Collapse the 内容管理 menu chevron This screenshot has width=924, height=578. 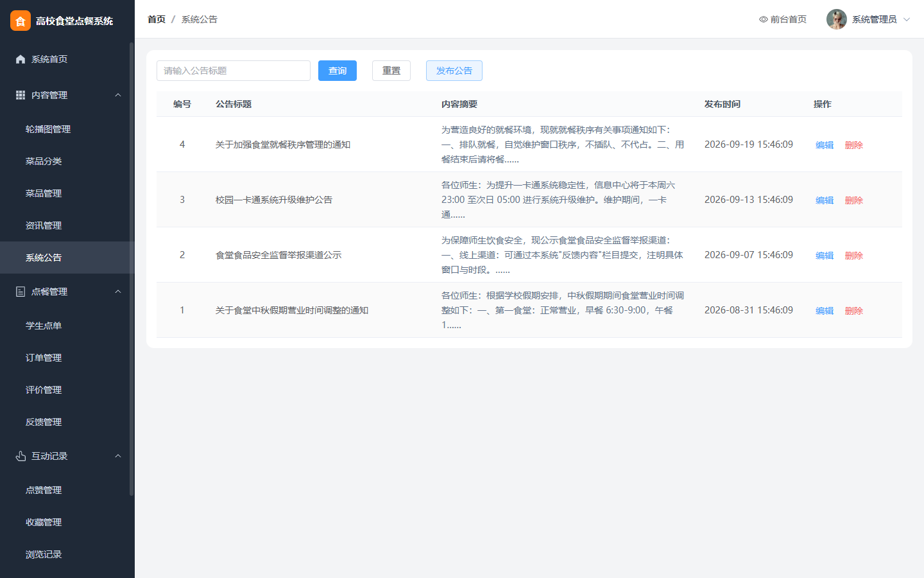pyautogui.click(x=118, y=95)
